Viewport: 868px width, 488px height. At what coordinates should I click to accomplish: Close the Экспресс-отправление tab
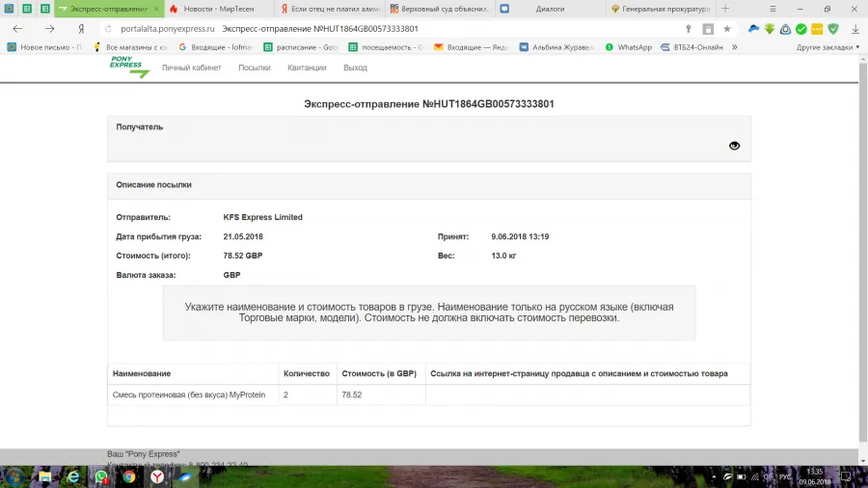[156, 9]
